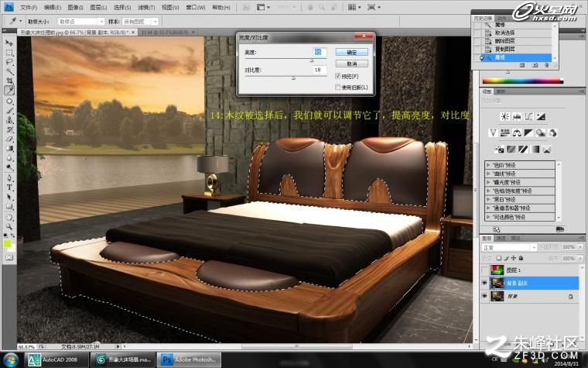Click the 亮度 brightness value field
This screenshot has width=588, height=368.
point(319,52)
